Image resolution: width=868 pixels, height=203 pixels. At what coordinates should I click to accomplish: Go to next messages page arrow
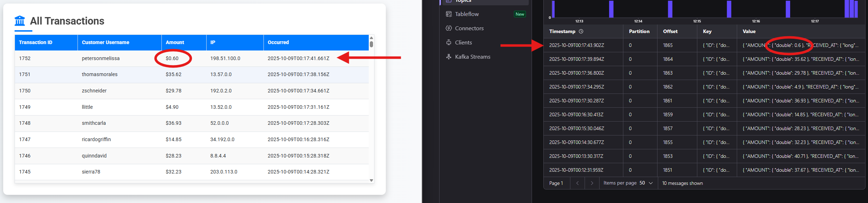click(592, 183)
